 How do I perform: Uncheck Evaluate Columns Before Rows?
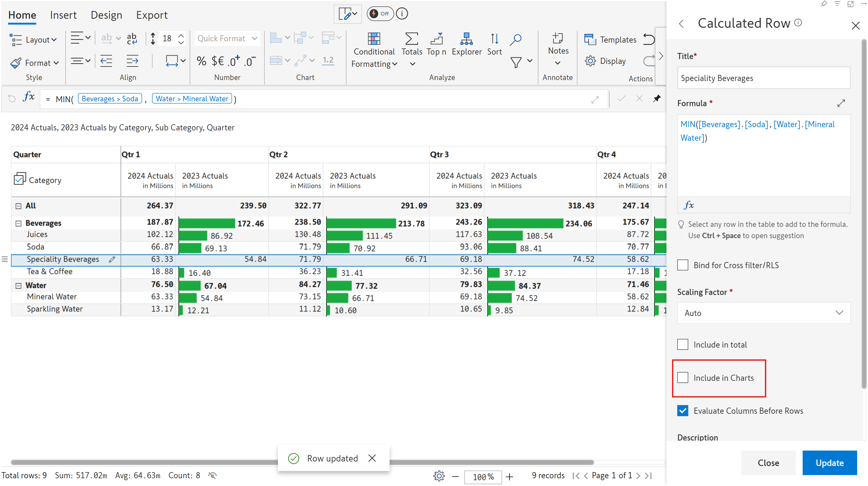pos(683,410)
